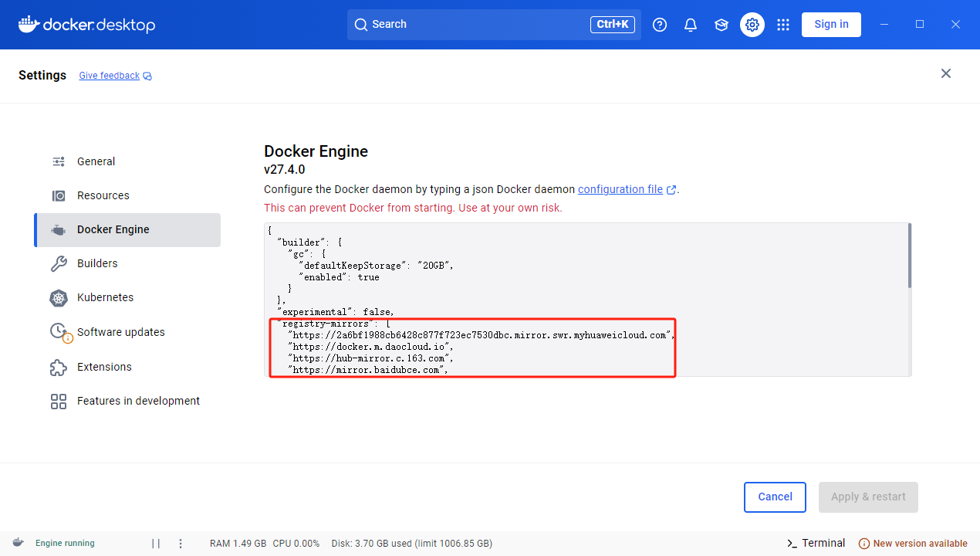This screenshot has width=980, height=556.
Task: Open the Kubernetes settings section
Action: [x=127, y=297]
